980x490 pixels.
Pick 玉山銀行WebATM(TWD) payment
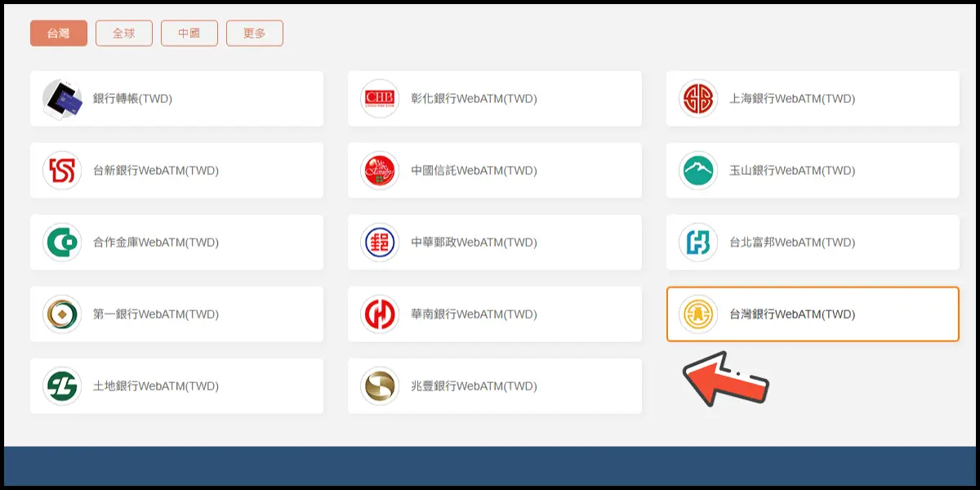813,171
